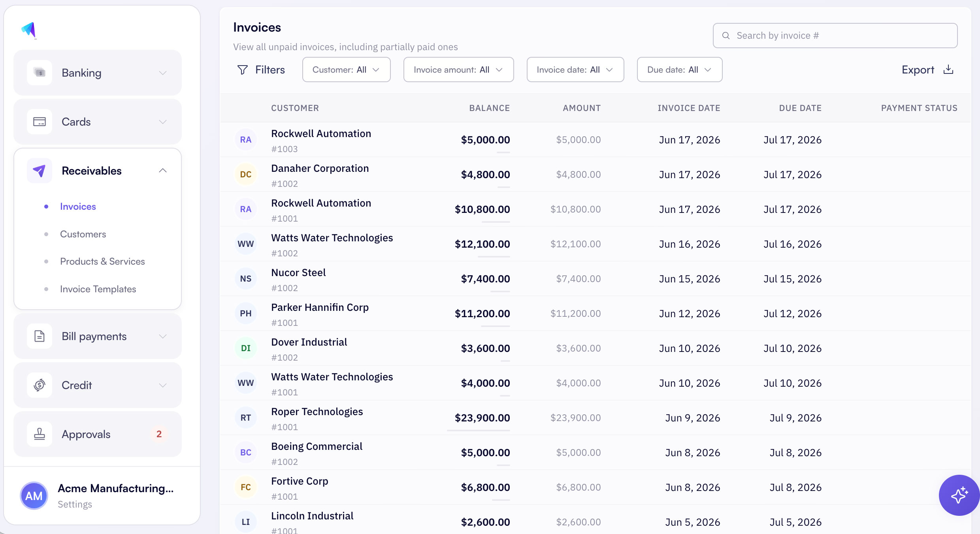
Task: Open the AI assistant sparkle button
Action: click(x=959, y=495)
